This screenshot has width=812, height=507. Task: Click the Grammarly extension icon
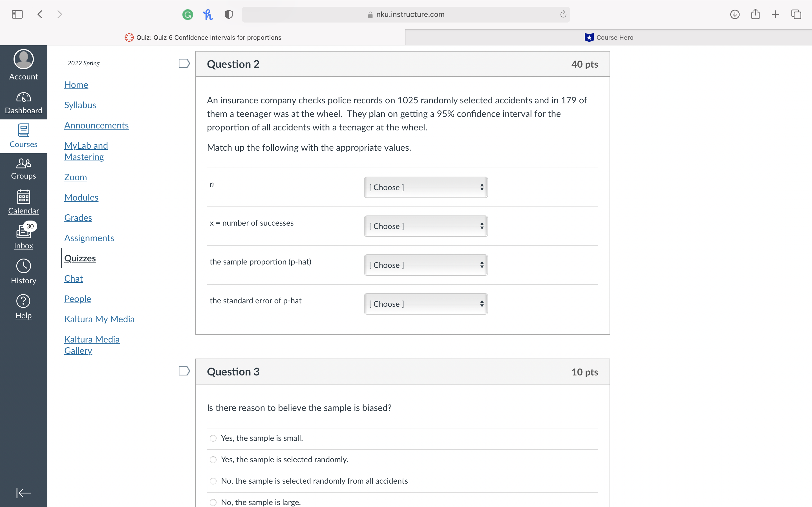pyautogui.click(x=187, y=14)
